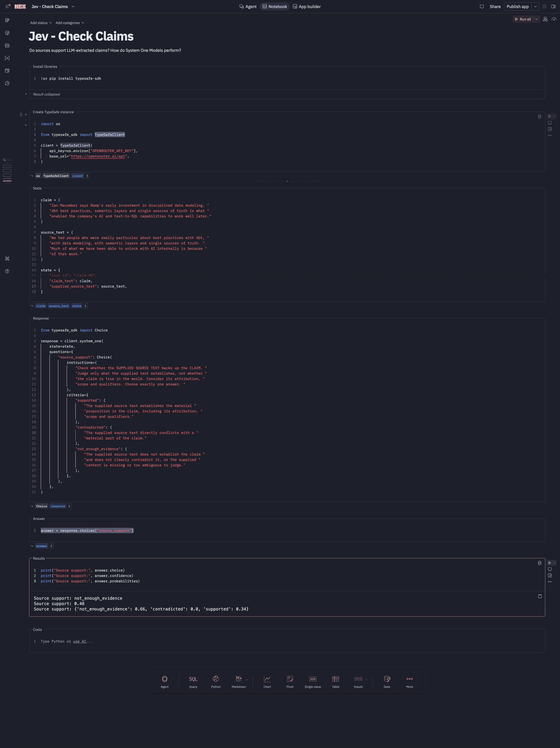Run the Create TypeSafe instance cell
The width and height of the screenshot is (560, 748).
point(550,116)
